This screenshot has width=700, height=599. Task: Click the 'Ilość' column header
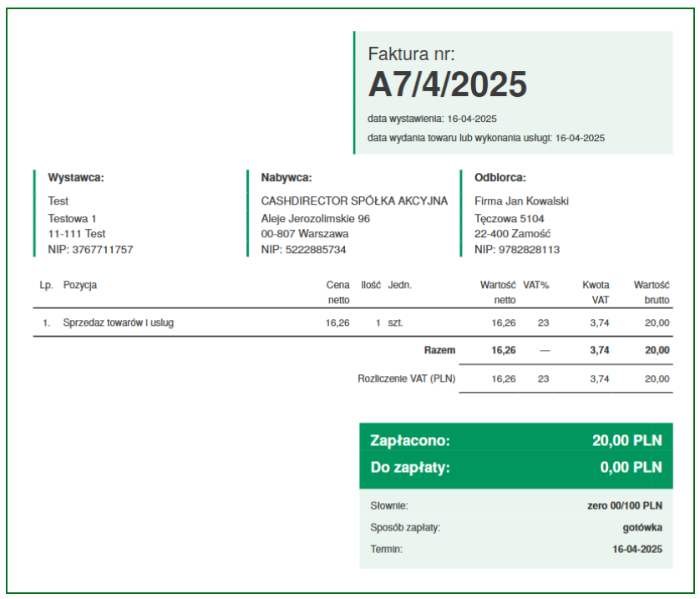coord(371,285)
